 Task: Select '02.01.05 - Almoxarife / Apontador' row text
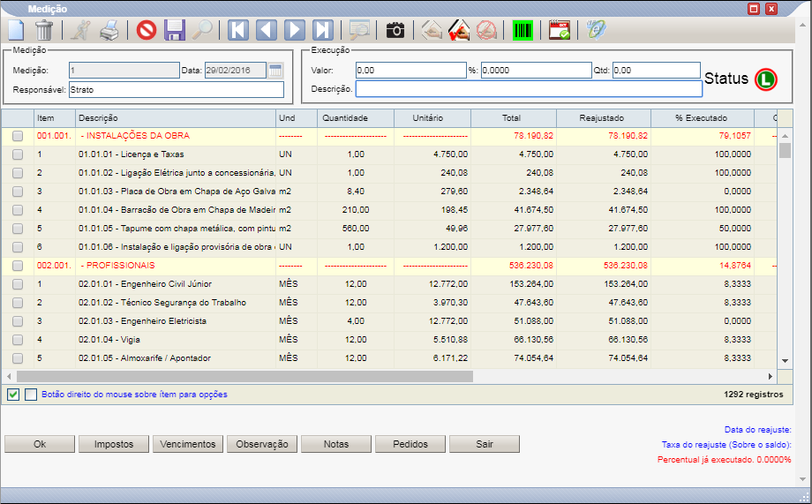pyautogui.click(x=145, y=358)
